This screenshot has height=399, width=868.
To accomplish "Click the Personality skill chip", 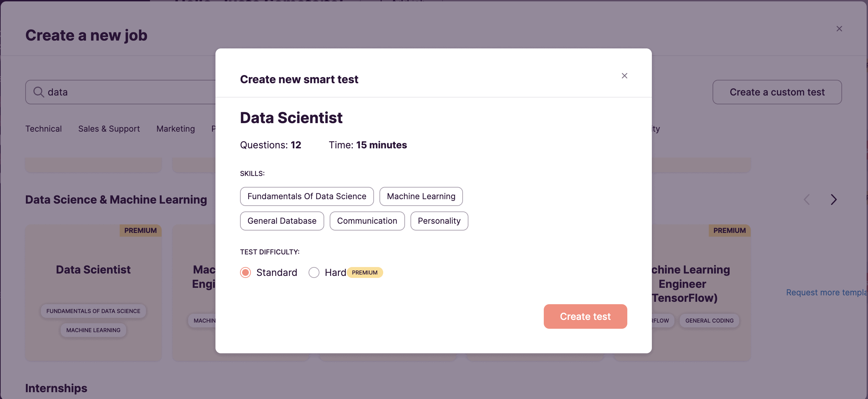I will (439, 221).
